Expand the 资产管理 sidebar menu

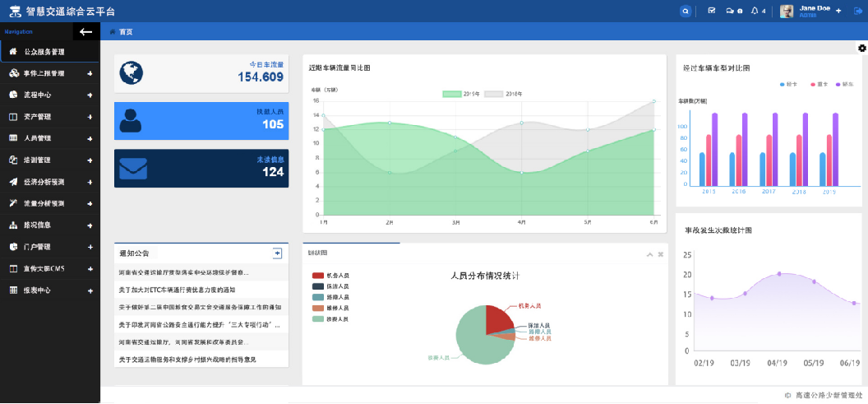click(x=49, y=116)
